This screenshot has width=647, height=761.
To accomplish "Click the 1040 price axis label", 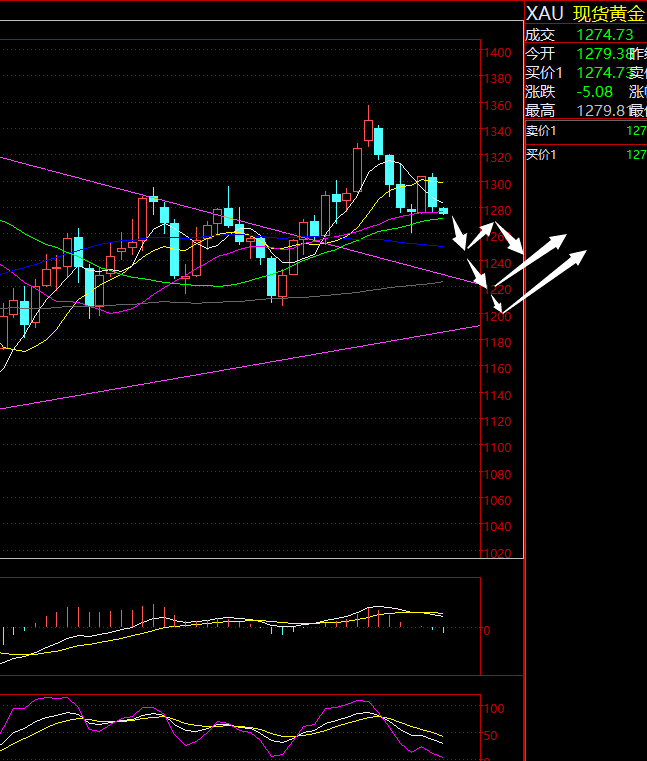I will coord(498,527).
